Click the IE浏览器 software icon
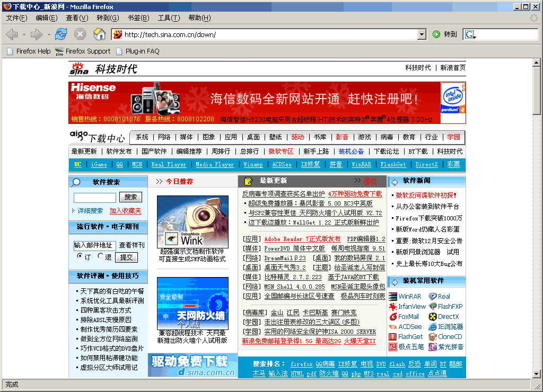 click(433, 327)
